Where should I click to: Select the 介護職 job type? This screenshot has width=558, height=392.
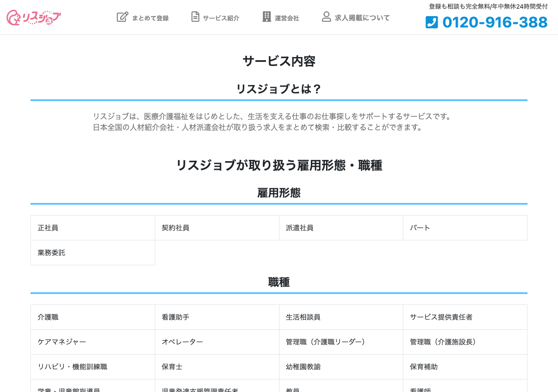pos(93,317)
